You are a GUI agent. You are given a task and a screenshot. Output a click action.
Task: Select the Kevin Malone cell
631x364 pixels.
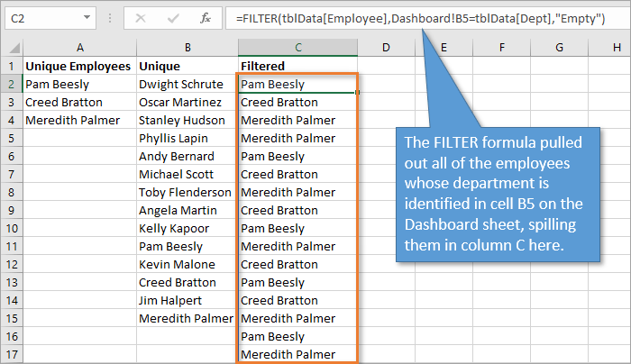click(187, 264)
